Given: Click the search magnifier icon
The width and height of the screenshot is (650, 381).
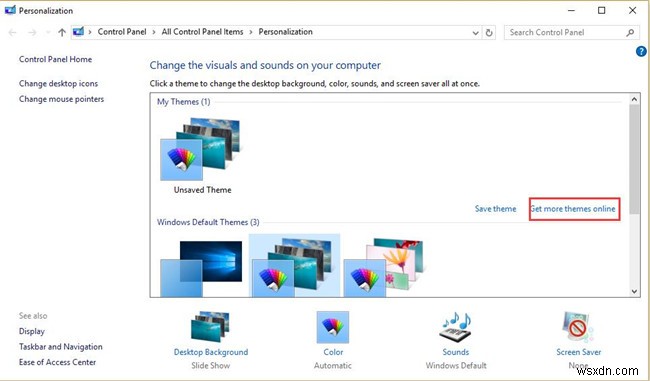Looking at the screenshot, I should coord(630,32).
